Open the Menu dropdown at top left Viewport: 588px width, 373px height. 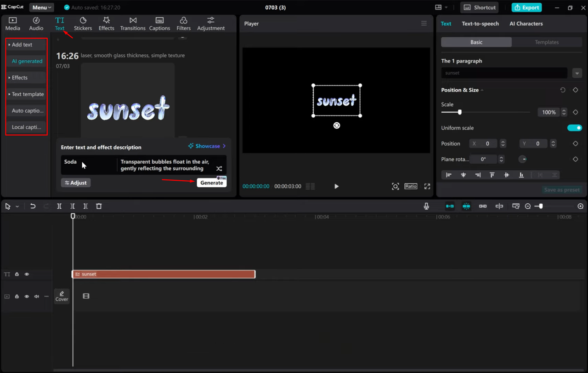(41, 7)
